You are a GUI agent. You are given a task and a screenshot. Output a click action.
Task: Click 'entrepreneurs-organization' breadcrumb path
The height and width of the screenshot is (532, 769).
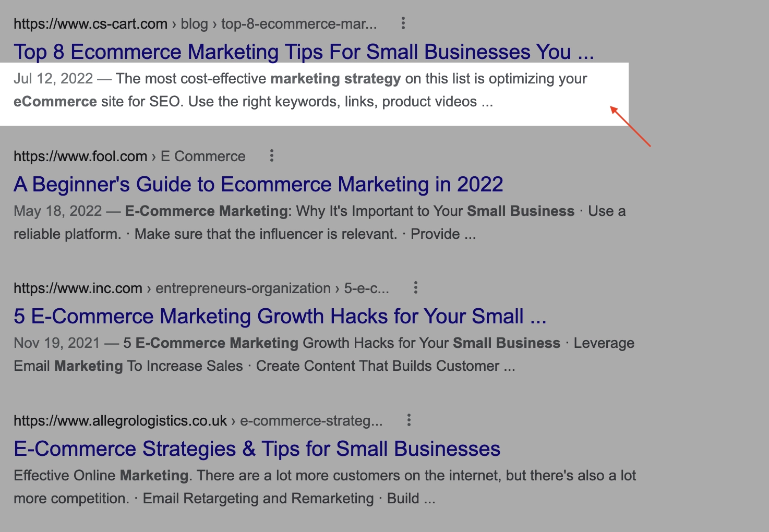[243, 288]
